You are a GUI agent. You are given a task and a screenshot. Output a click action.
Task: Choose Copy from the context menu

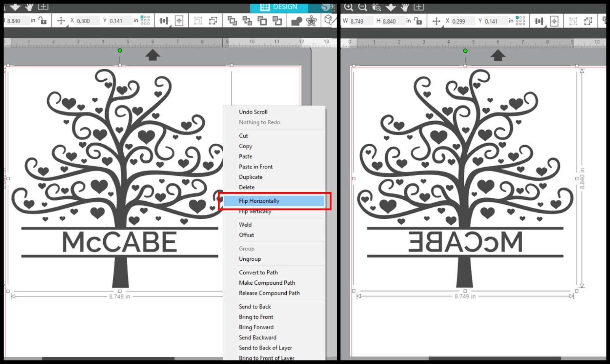coord(246,146)
